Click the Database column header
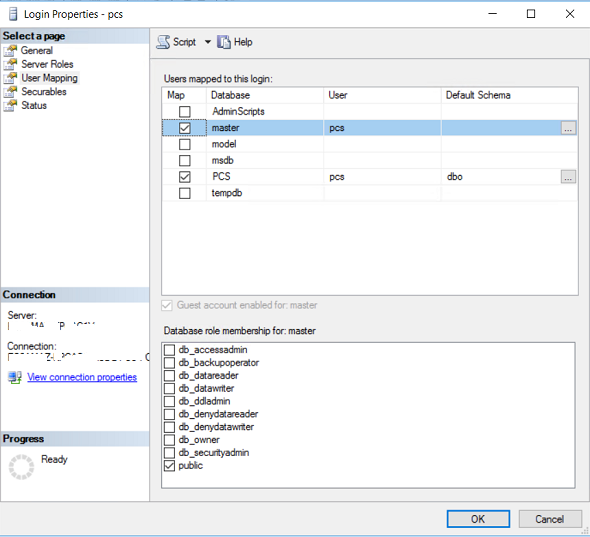Viewport: 590px width, 537px height. coord(265,95)
